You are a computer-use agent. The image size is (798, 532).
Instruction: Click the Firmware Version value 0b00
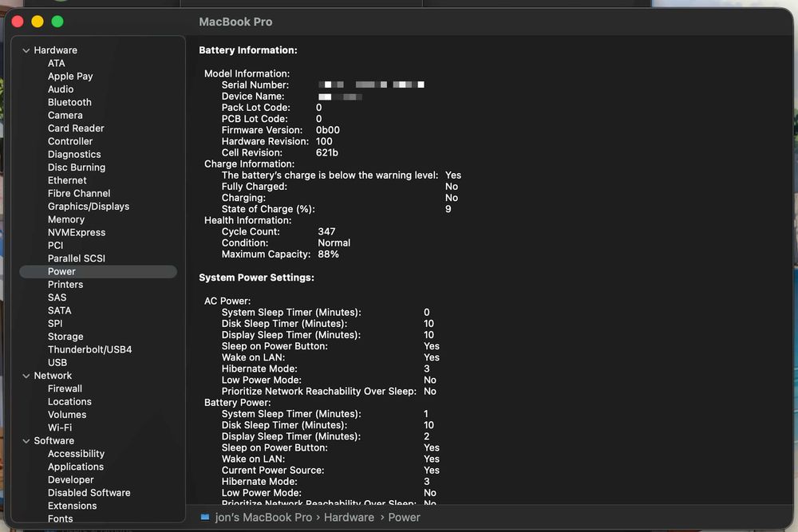pos(328,130)
